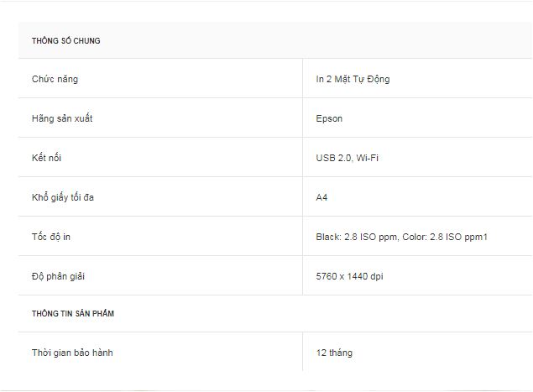Click the words 'Tự Động'
The width and height of the screenshot is (533, 392).
click(x=372, y=79)
